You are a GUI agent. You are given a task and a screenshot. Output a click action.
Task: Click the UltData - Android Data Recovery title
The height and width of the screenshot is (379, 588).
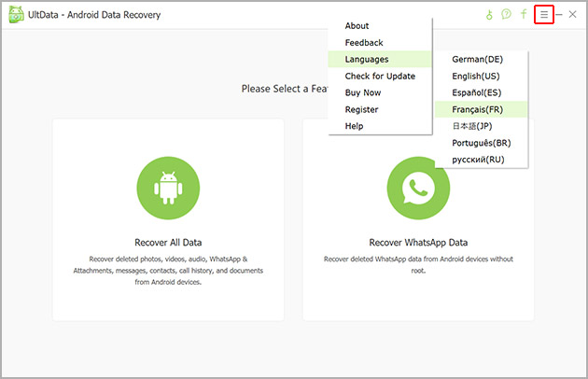tap(94, 15)
